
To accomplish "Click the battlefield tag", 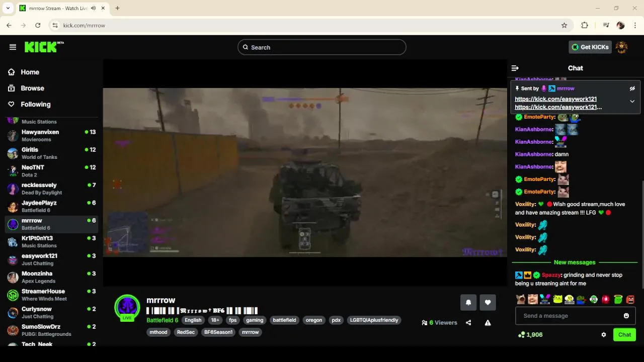I will pos(284,320).
